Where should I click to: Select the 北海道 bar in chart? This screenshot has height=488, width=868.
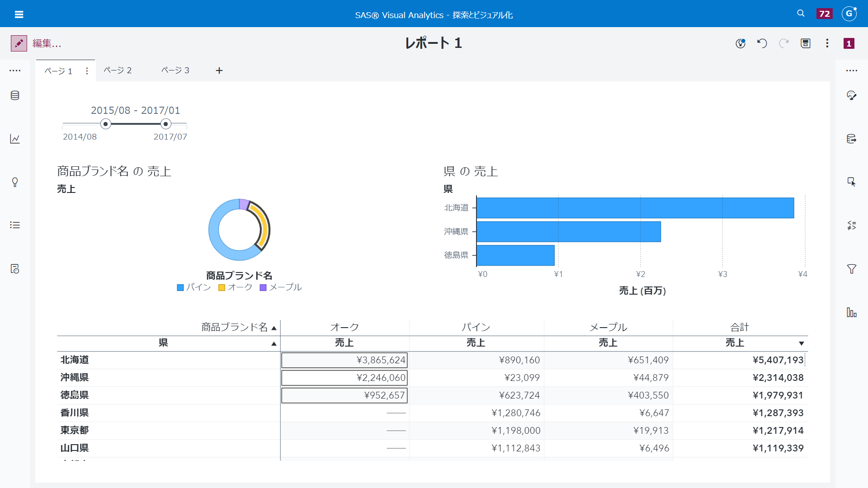[635, 208]
